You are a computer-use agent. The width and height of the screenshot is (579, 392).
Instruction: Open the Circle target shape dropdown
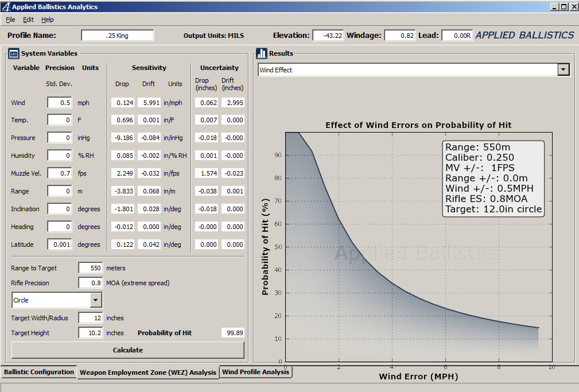click(95, 300)
